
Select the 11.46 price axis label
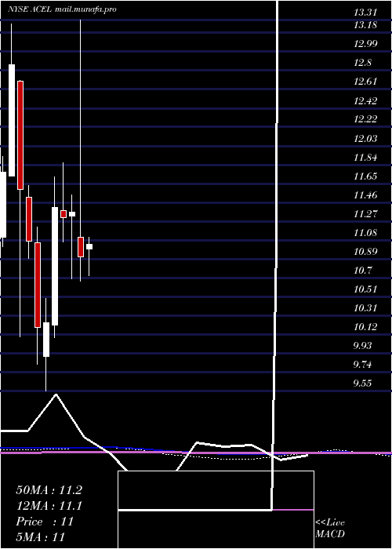(x=365, y=195)
